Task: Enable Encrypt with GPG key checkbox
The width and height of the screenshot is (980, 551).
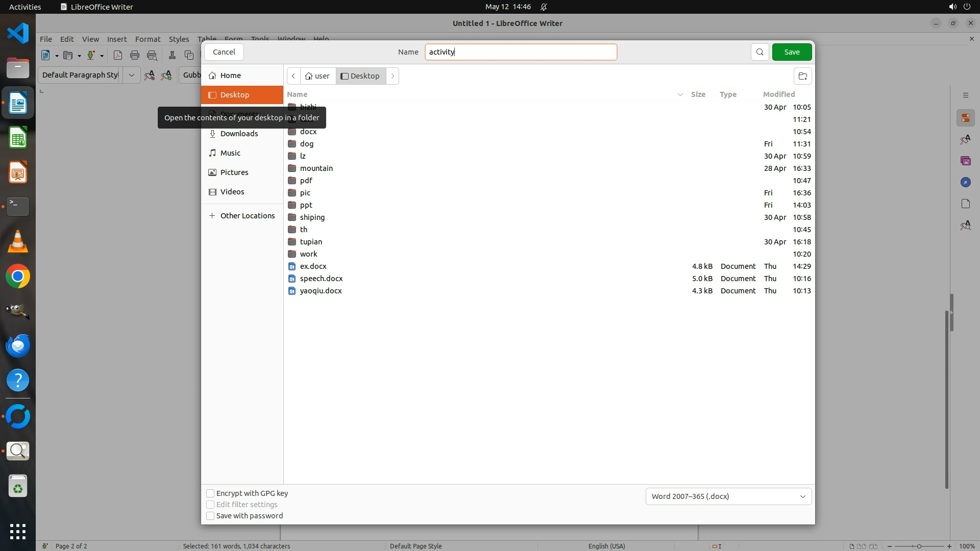Action: 210,493
